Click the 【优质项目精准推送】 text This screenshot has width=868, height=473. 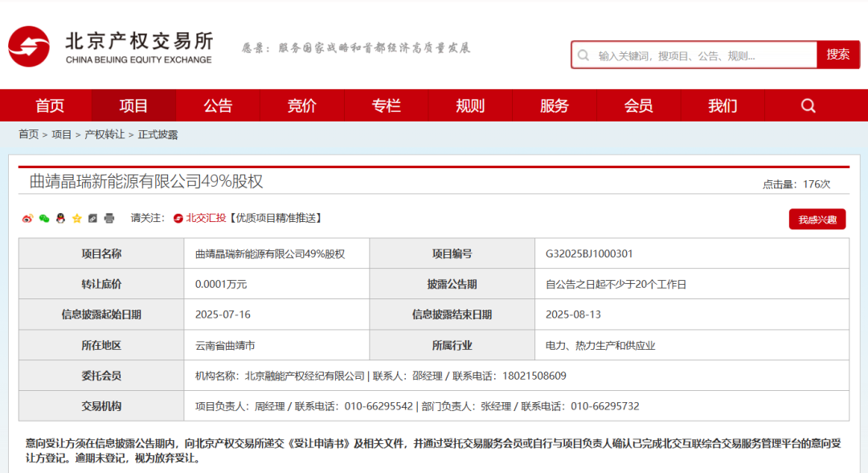click(275, 218)
